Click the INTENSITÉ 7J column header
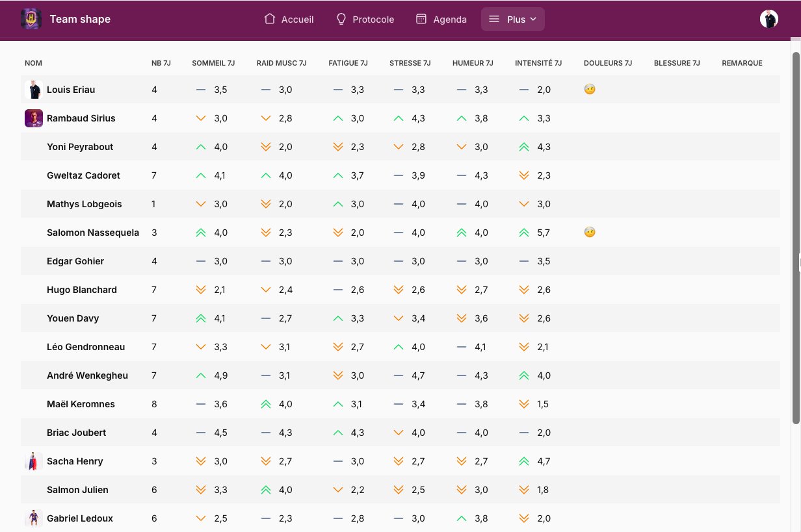 (538, 63)
